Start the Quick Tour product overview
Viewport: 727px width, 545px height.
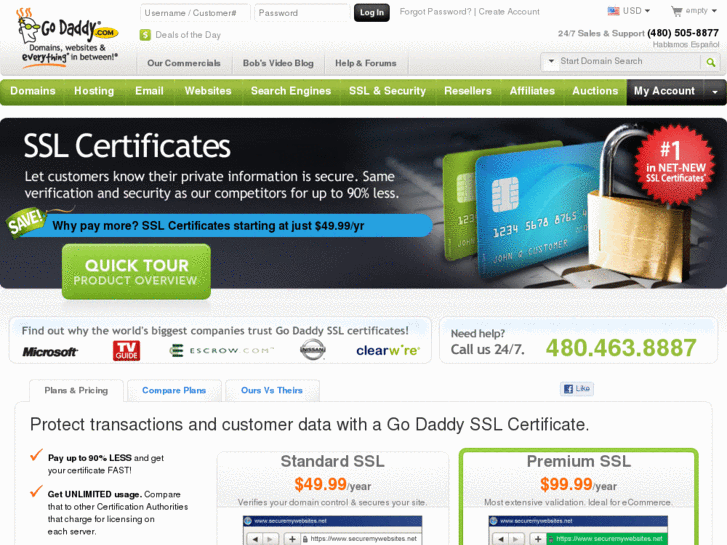click(x=136, y=272)
